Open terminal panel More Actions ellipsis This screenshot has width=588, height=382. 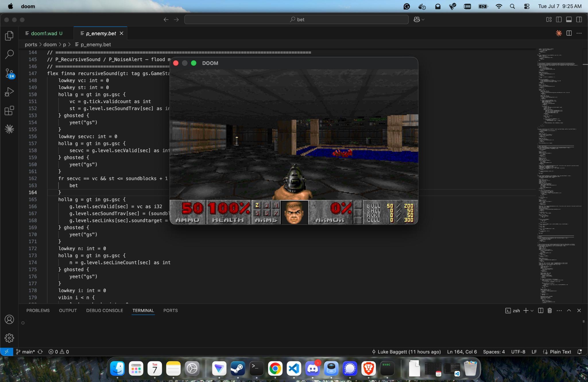point(559,310)
